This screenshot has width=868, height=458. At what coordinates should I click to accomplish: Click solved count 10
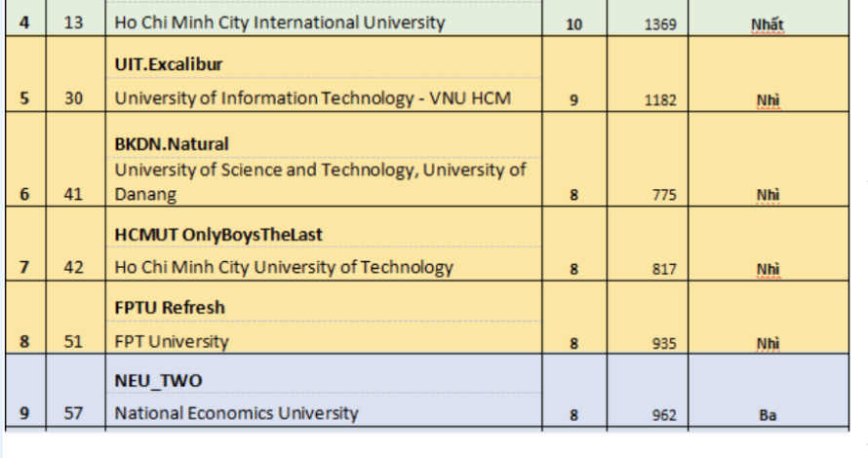click(x=574, y=24)
